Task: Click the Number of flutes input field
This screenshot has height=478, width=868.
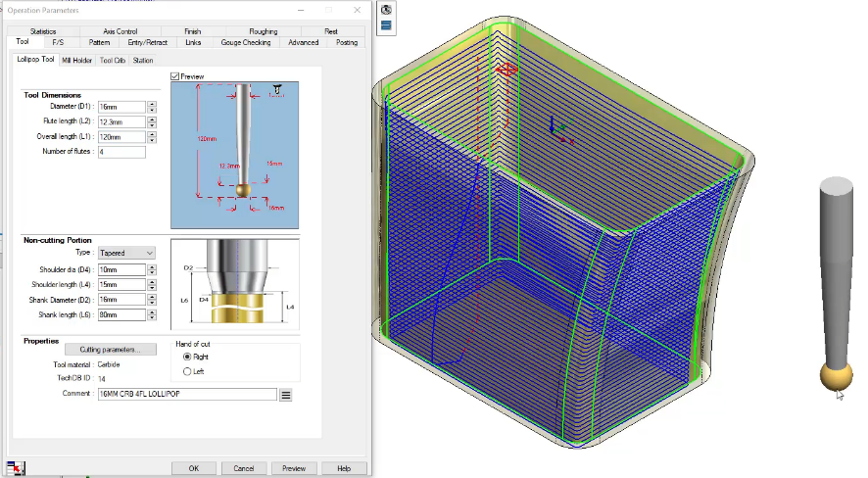Action: pos(121,152)
